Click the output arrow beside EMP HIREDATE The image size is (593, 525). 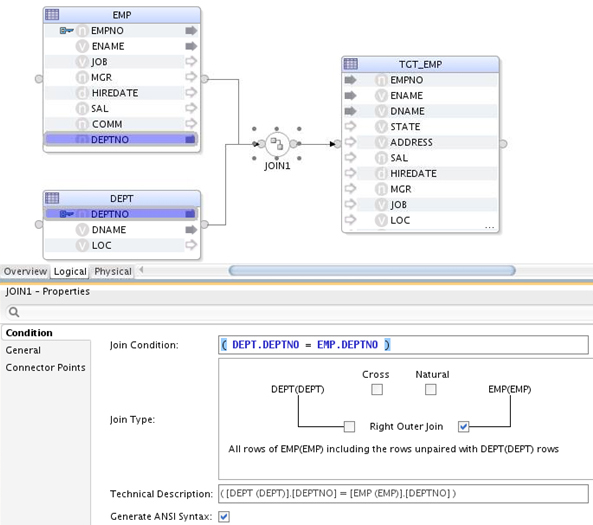[x=191, y=92]
